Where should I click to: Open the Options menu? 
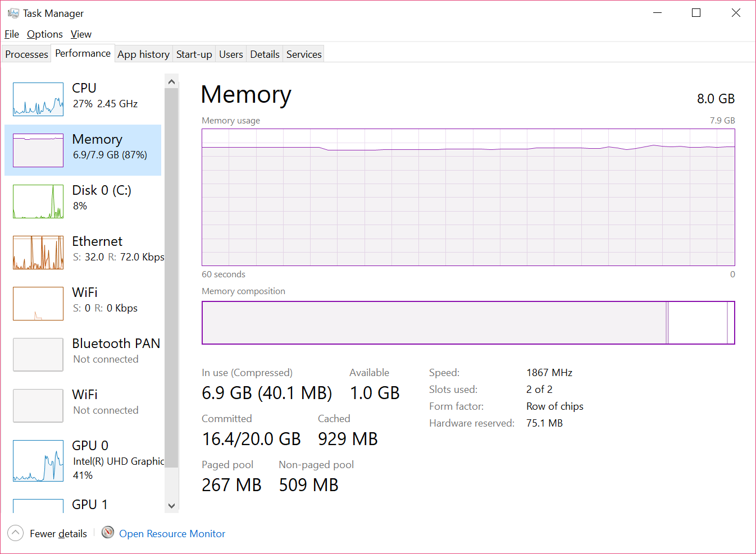44,34
